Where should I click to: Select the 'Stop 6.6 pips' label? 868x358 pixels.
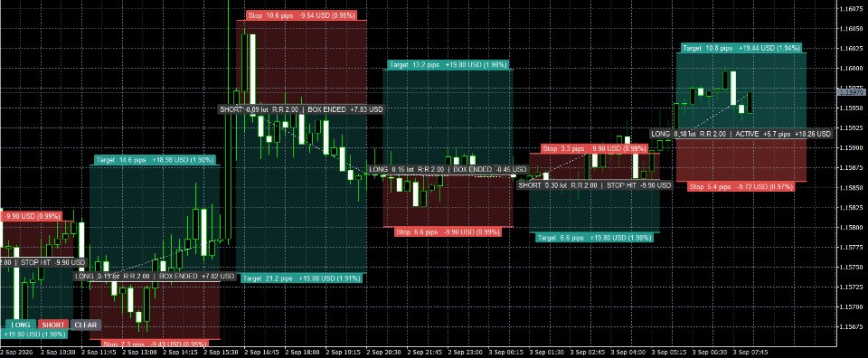click(448, 231)
